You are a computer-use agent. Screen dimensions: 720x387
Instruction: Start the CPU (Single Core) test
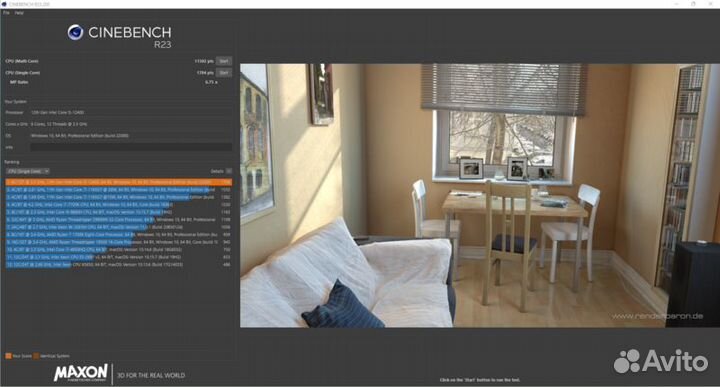pyautogui.click(x=224, y=73)
